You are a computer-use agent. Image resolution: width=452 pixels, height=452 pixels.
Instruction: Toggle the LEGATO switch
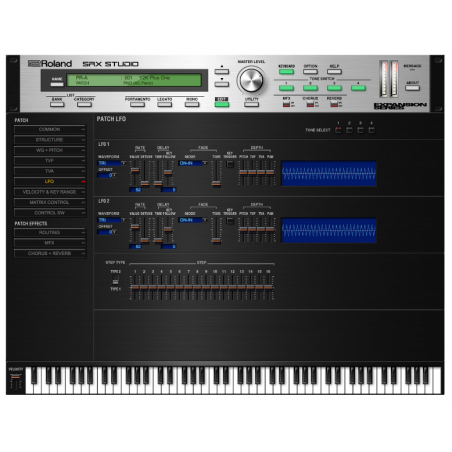pyautogui.click(x=164, y=104)
